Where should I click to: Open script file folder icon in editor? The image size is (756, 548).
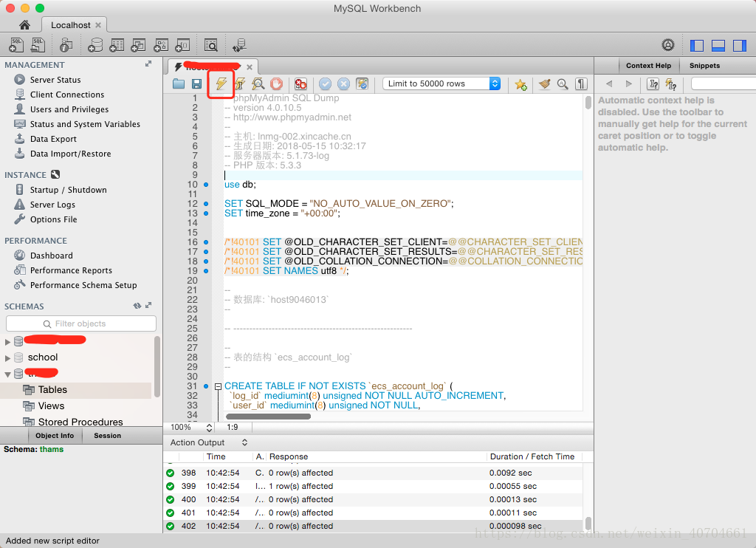pos(179,84)
